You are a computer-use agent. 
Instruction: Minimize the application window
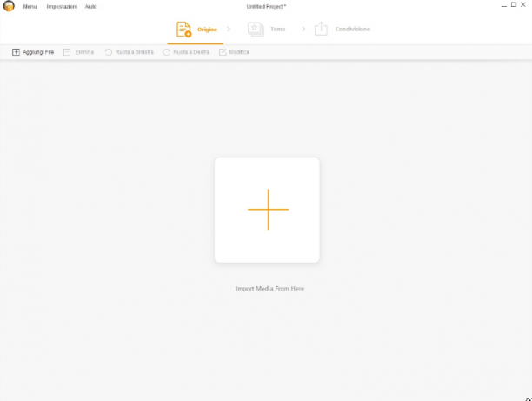click(504, 5)
